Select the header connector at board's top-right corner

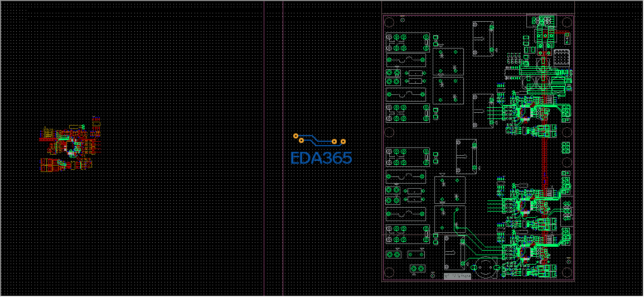click(x=542, y=21)
